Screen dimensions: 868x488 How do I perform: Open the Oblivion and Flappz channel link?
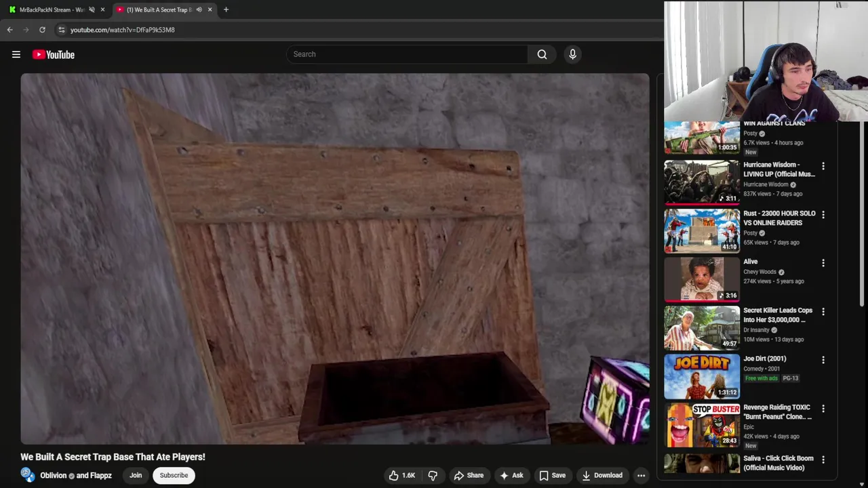point(76,475)
